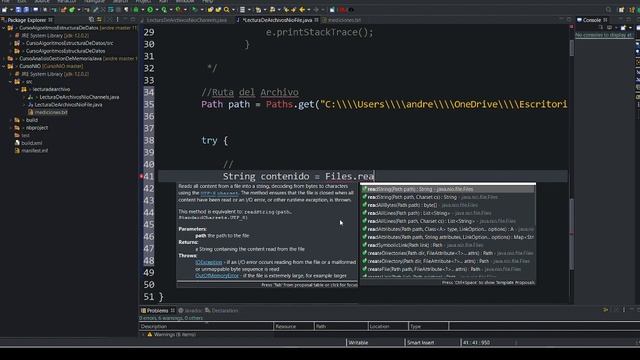Click the Resource column header in Problems

(294, 327)
